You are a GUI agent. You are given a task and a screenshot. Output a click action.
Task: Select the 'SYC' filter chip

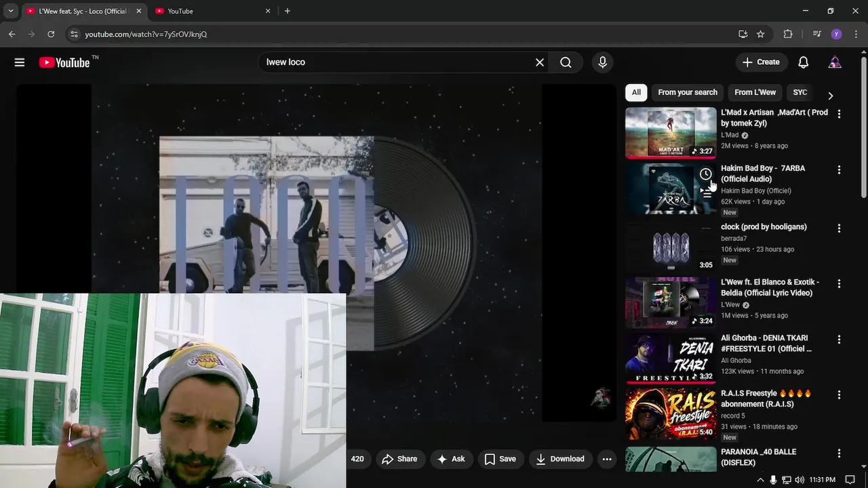tap(800, 92)
